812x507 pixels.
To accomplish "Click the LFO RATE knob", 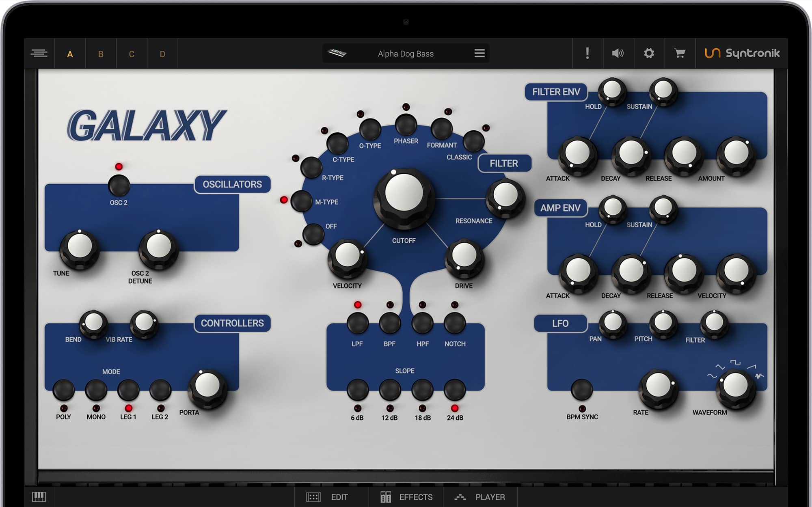I will click(658, 388).
